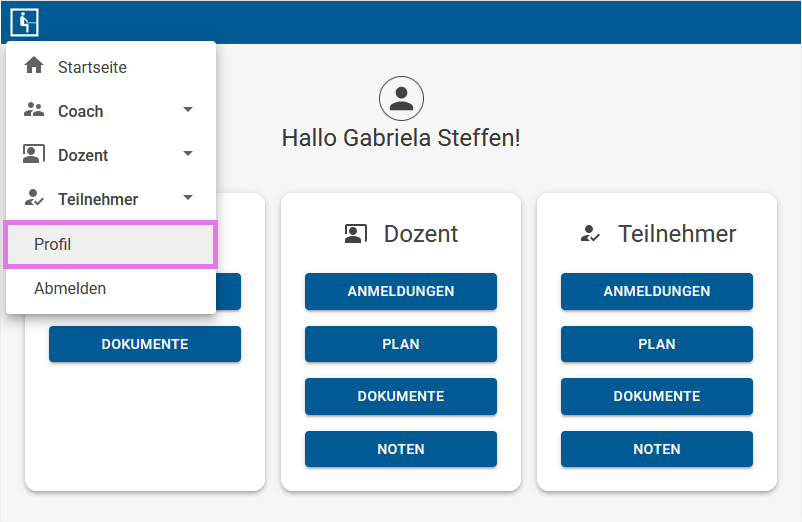Click the Dozent card header icon
This screenshot has width=802, height=522.
[x=355, y=234]
